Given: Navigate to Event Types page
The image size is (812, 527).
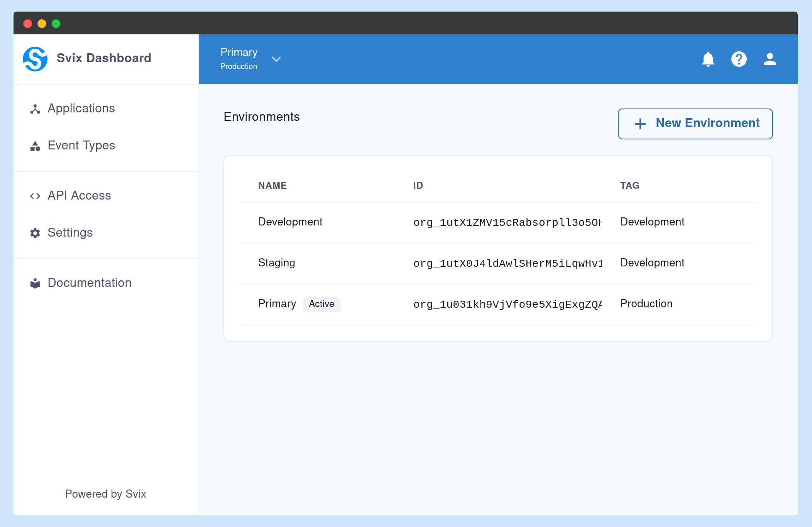Looking at the screenshot, I should [x=81, y=146].
